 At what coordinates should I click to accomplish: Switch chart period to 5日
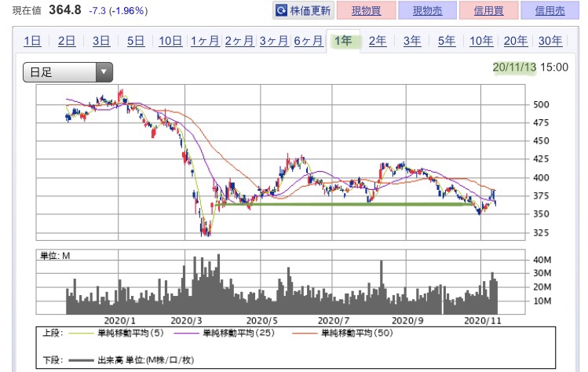pyautogui.click(x=136, y=41)
